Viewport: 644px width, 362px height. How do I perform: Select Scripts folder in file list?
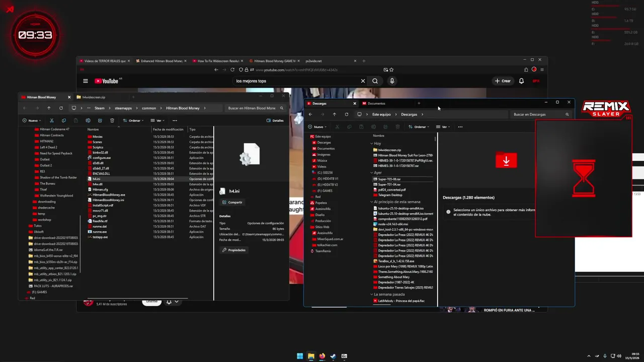pyautogui.click(x=98, y=147)
